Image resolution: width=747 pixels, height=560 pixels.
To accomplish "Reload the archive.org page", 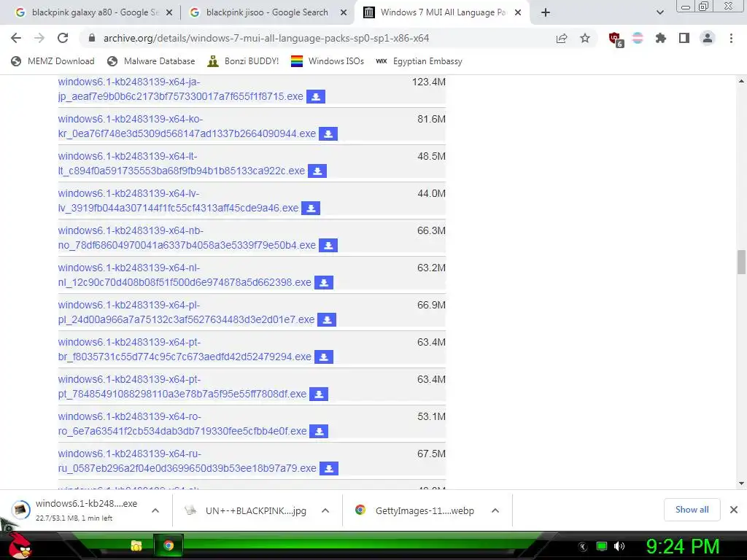I will pos(63,38).
